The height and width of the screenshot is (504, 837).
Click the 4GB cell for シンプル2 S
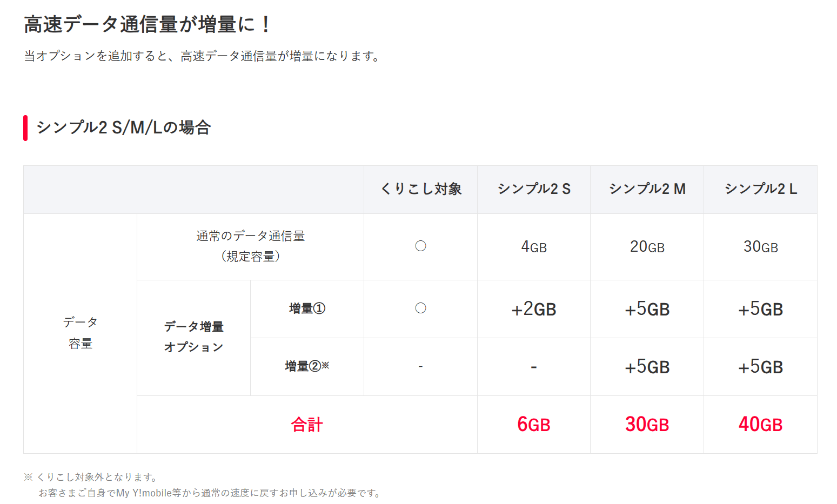[534, 247]
